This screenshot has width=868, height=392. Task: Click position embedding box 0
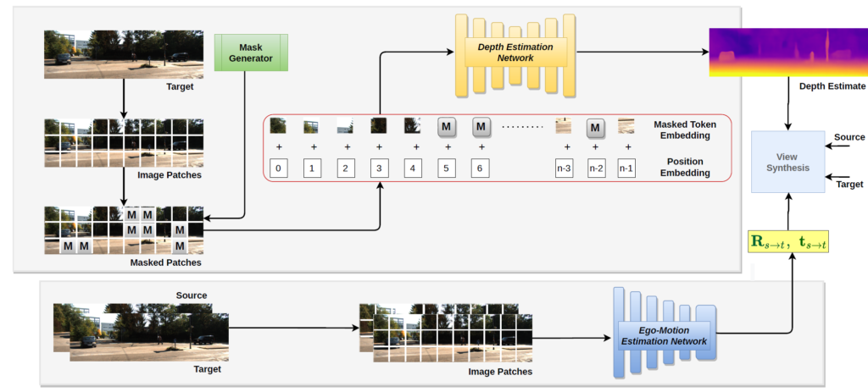click(280, 168)
